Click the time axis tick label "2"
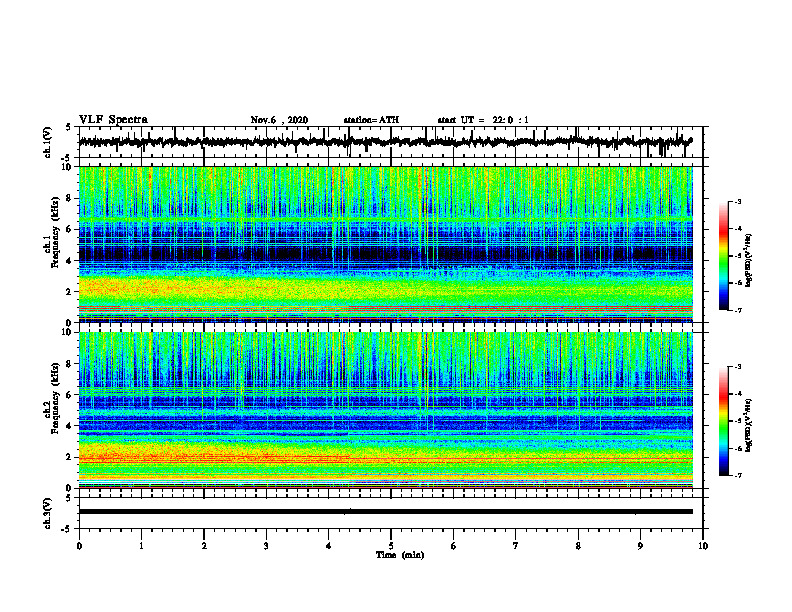The image size is (792, 612). click(x=204, y=546)
